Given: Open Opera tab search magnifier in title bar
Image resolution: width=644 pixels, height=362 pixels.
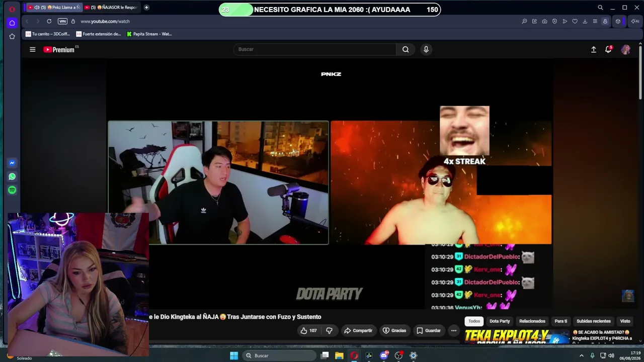Looking at the screenshot, I should click(600, 8).
